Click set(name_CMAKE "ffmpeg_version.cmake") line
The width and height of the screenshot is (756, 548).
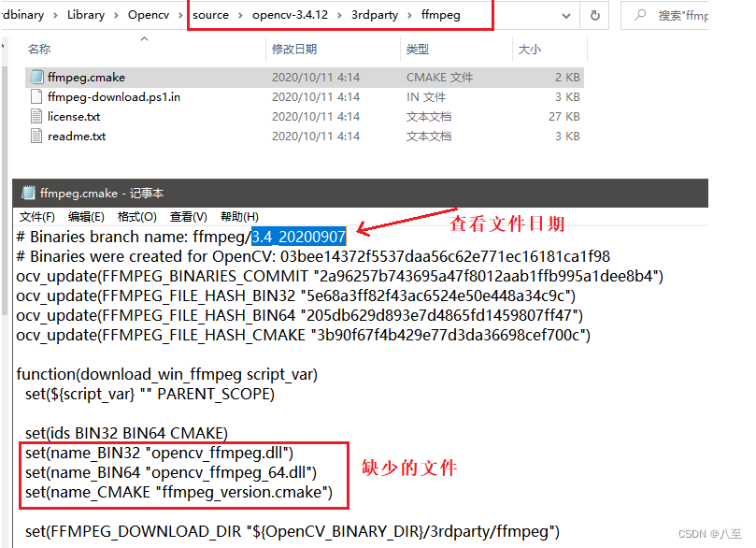tap(178, 493)
